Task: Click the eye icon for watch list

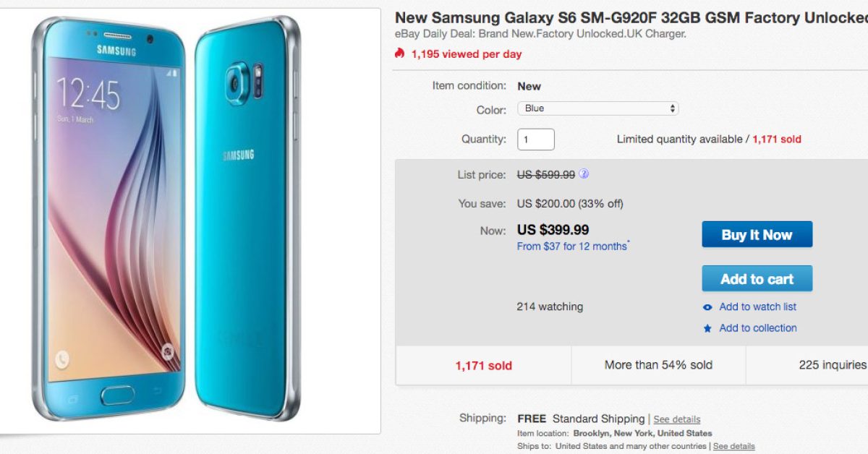Action: [x=707, y=307]
